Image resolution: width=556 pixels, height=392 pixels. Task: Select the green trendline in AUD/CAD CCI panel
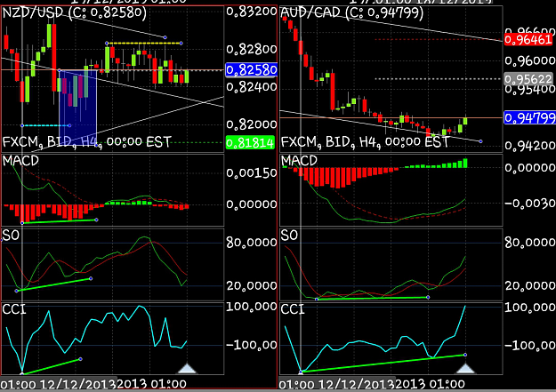click(383, 363)
